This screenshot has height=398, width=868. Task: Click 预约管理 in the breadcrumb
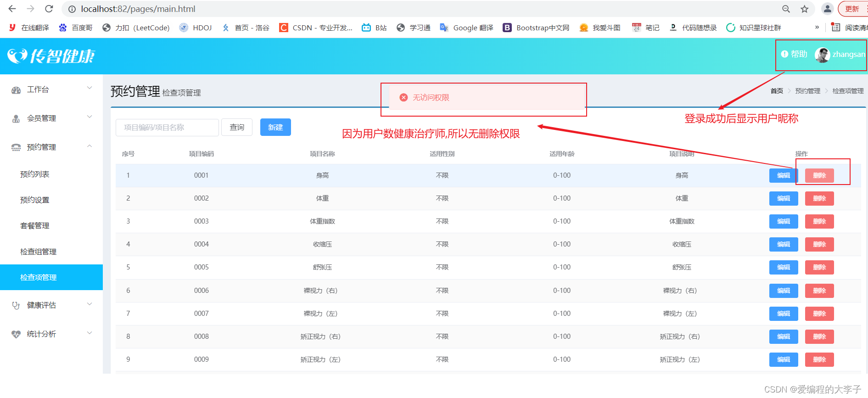point(807,91)
